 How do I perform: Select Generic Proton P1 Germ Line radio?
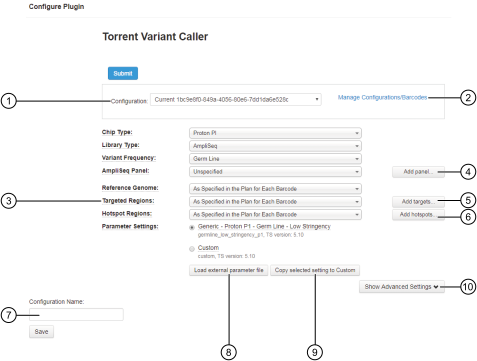coord(192,228)
